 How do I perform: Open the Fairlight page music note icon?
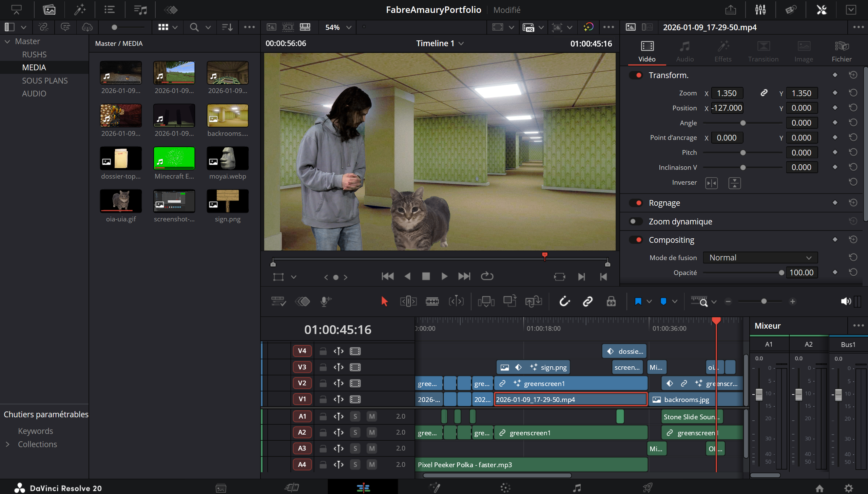point(577,488)
